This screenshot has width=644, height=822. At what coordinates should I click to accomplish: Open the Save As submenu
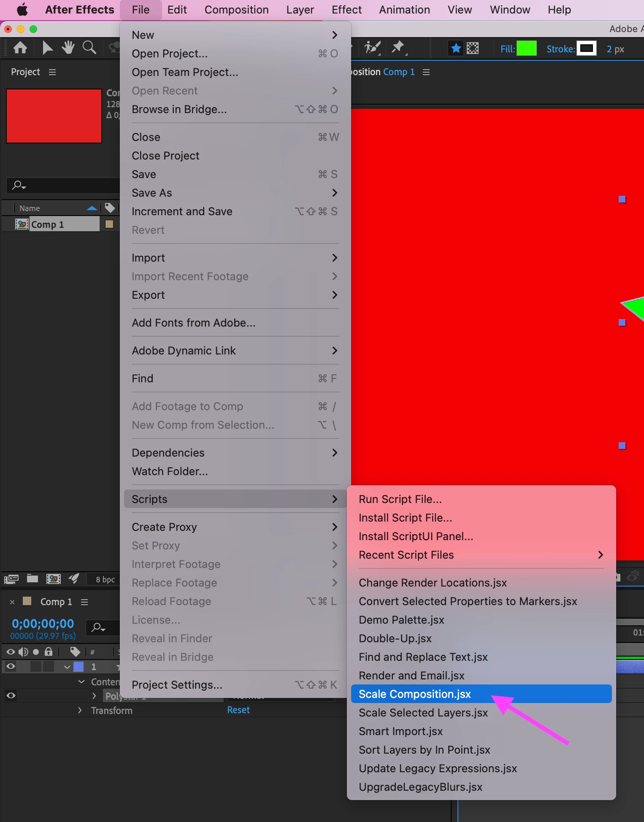pos(235,193)
